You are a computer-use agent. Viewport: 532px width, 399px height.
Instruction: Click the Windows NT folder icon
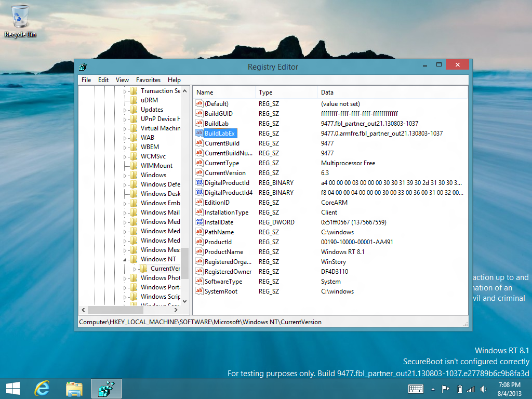tap(134, 259)
